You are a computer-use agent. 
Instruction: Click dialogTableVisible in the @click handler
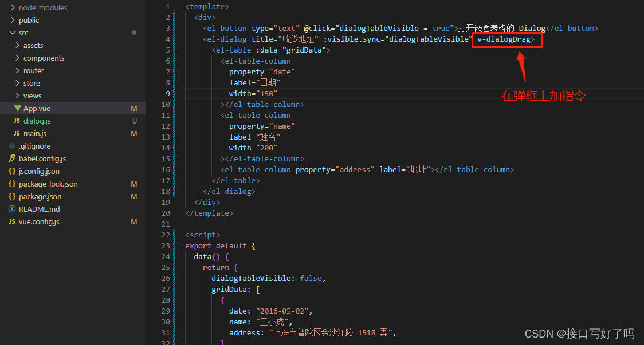(379, 28)
